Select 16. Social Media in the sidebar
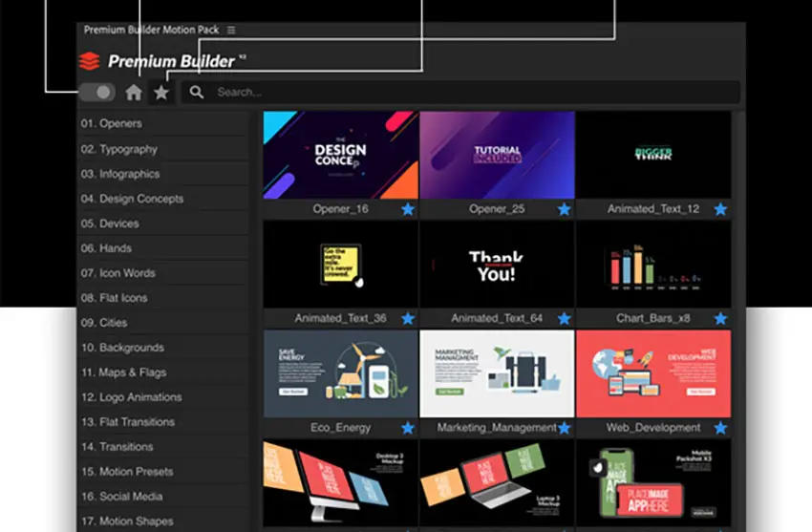812x532 pixels. [162, 497]
